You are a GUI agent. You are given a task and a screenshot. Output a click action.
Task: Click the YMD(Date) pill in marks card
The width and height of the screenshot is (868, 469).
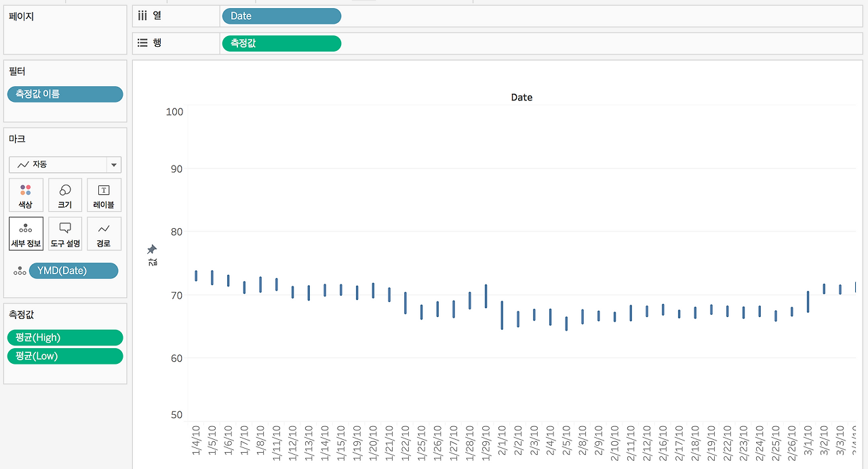(x=73, y=271)
